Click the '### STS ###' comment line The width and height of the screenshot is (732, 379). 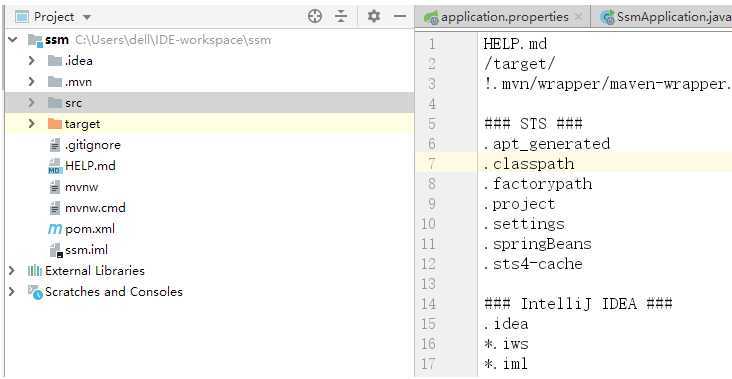533,124
